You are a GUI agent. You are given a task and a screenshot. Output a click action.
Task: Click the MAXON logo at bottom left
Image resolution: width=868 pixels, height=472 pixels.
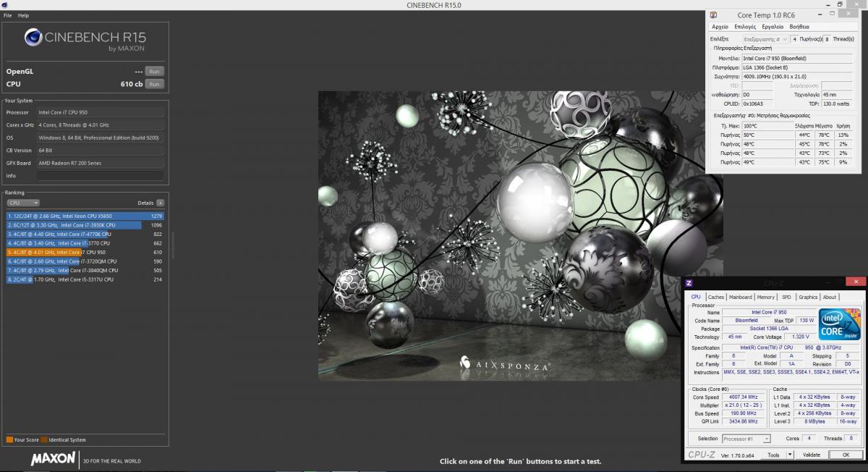53,459
